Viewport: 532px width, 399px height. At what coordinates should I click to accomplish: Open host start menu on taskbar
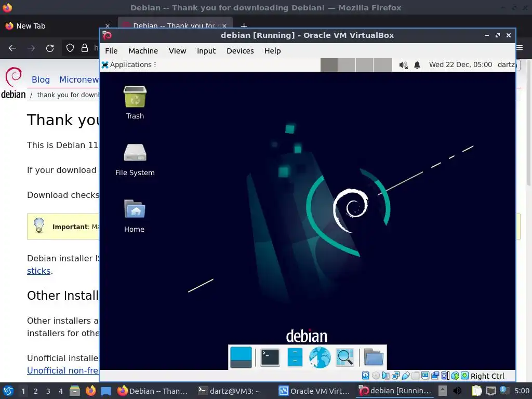(x=8, y=391)
